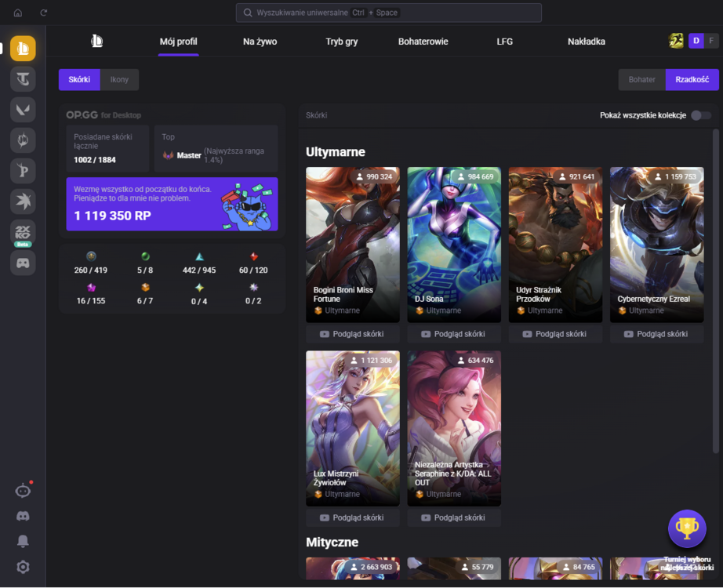The image size is (723, 588).
Task: Open Seraphine K/DA ALL OUT card
Action: coord(454,428)
